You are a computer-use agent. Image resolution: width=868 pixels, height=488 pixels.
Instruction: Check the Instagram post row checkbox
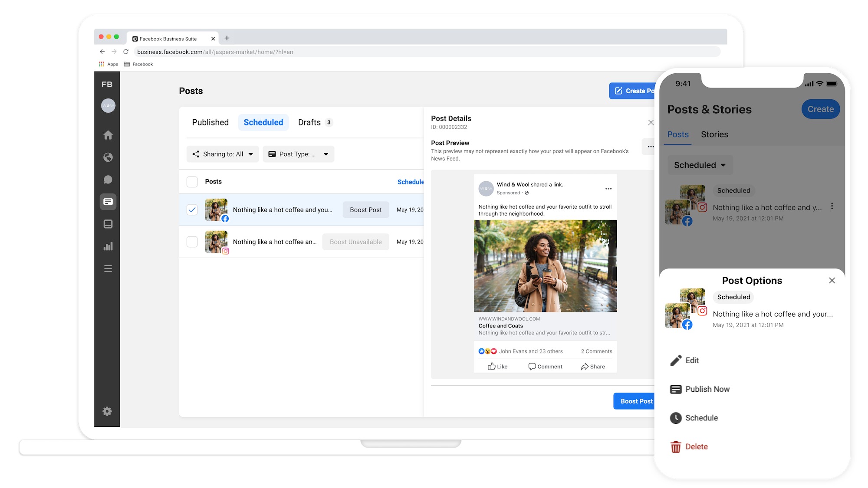click(192, 242)
